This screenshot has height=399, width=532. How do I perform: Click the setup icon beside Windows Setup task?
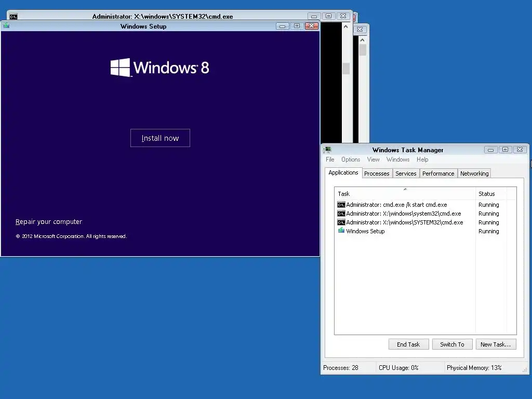[341, 230]
